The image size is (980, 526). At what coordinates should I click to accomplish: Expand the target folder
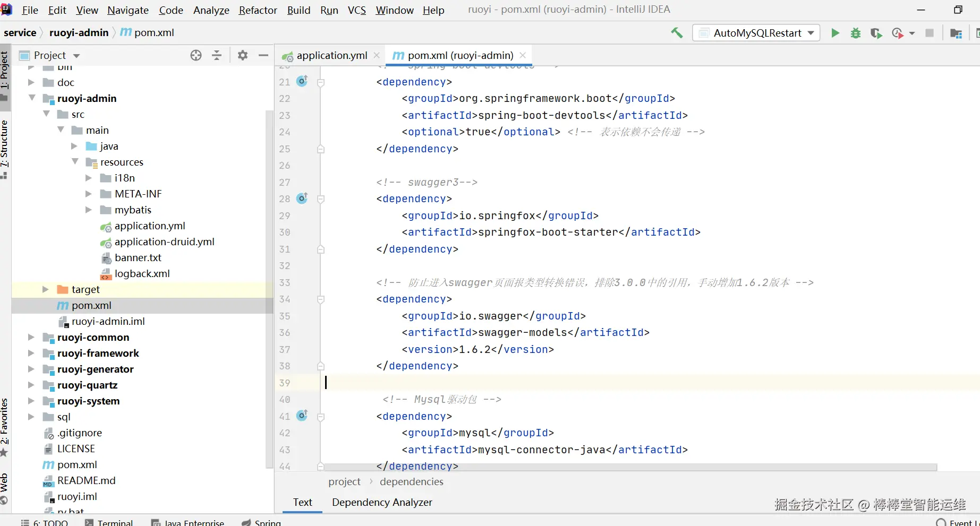(46, 289)
